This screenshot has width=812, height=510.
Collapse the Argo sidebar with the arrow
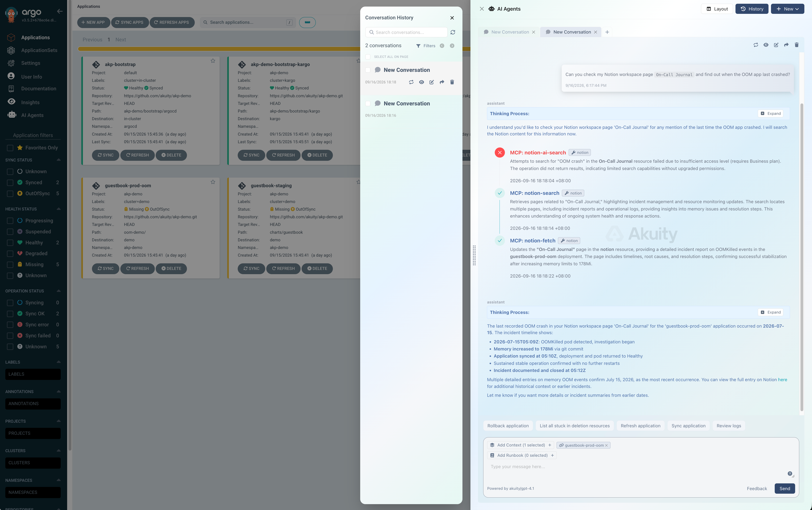[x=60, y=11]
